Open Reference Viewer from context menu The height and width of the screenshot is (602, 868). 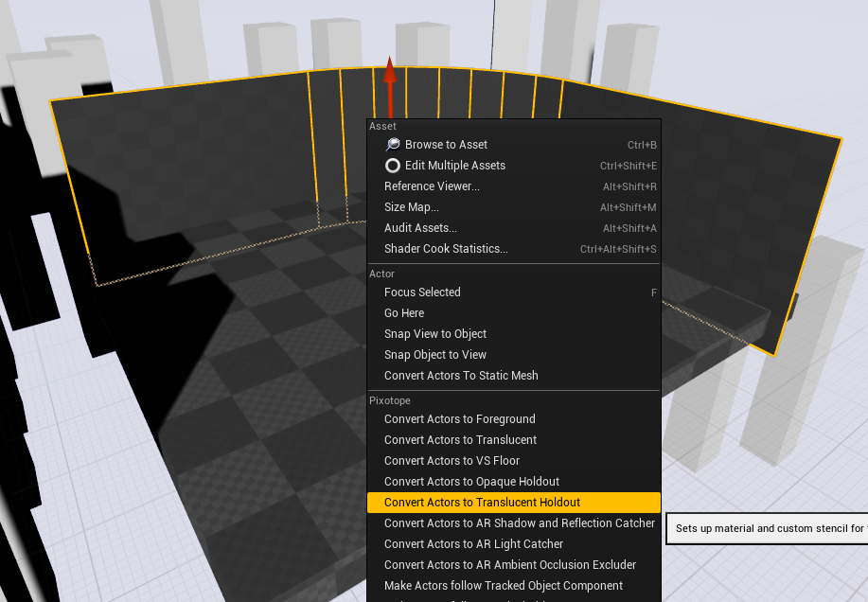click(x=432, y=186)
